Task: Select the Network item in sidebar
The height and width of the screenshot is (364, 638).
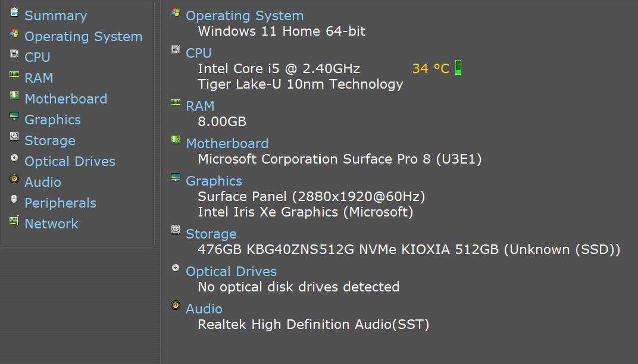Action: click(x=51, y=224)
